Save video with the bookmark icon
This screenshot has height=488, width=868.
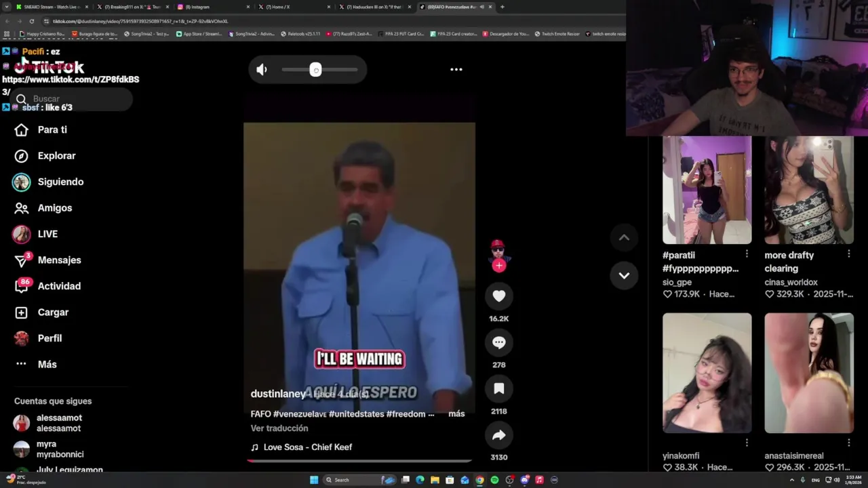[499, 388]
